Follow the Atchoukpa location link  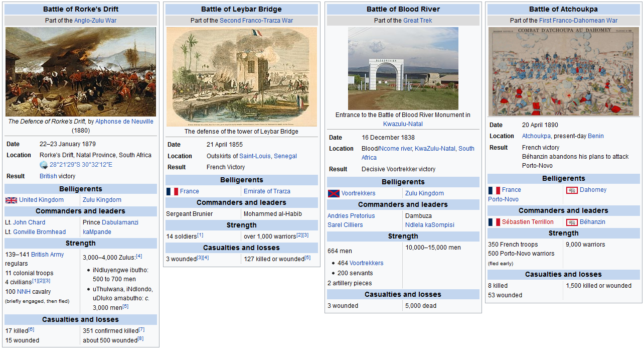pos(537,136)
